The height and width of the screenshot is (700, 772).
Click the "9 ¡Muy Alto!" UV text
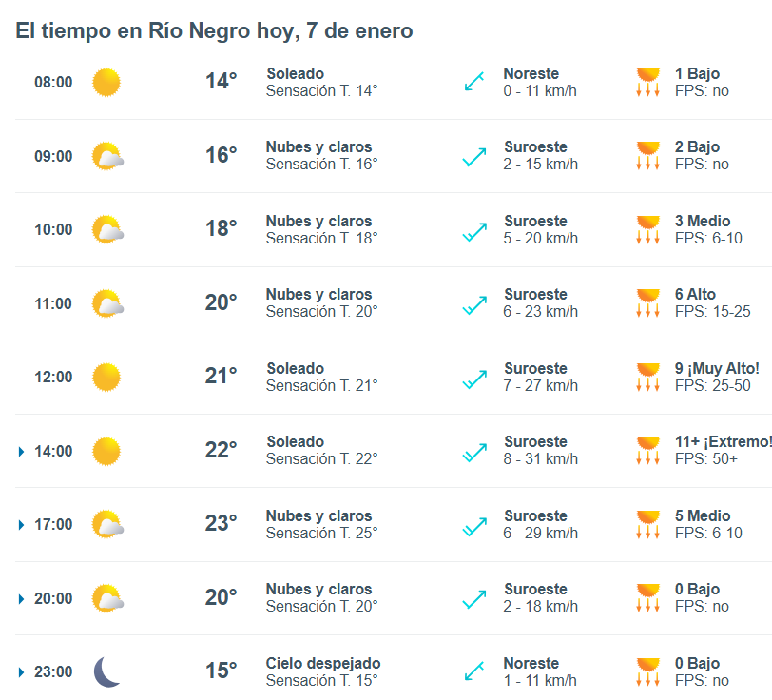pyautogui.click(x=717, y=368)
